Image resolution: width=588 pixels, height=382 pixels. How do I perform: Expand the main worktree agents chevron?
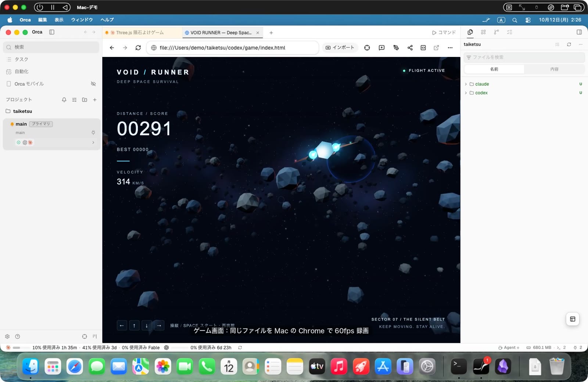click(x=93, y=143)
